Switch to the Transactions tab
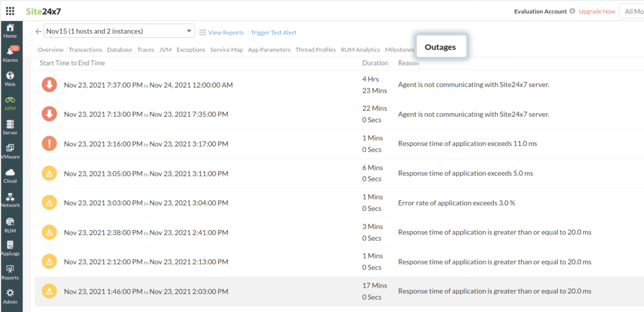The height and width of the screenshot is (312, 644). tap(85, 50)
